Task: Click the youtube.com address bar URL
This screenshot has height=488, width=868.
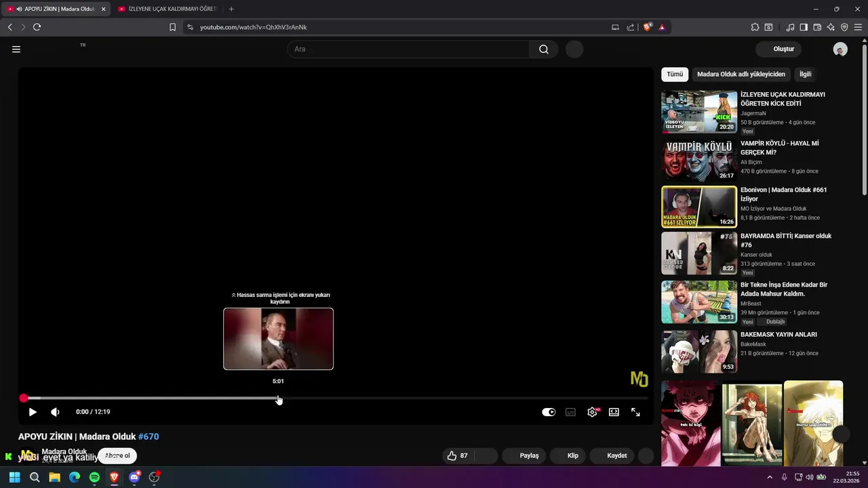Action: (254, 27)
